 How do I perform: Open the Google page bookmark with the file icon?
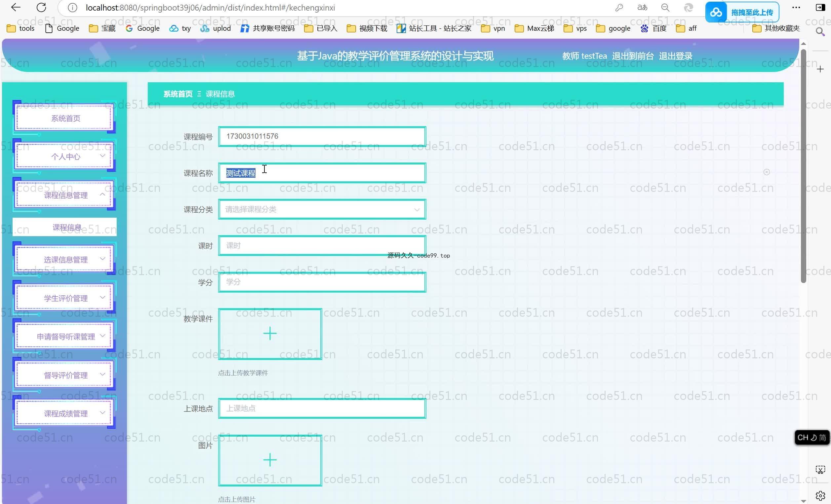[62, 28]
